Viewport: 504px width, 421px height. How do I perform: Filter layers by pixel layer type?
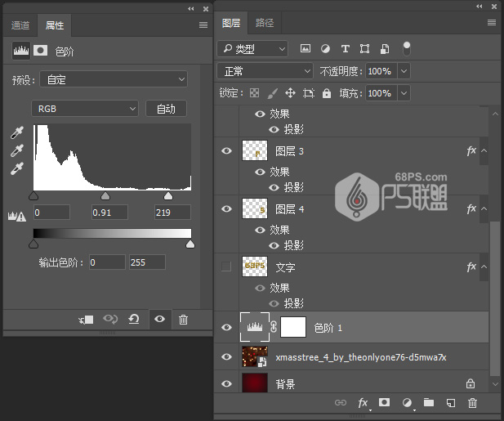coord(305,48)
